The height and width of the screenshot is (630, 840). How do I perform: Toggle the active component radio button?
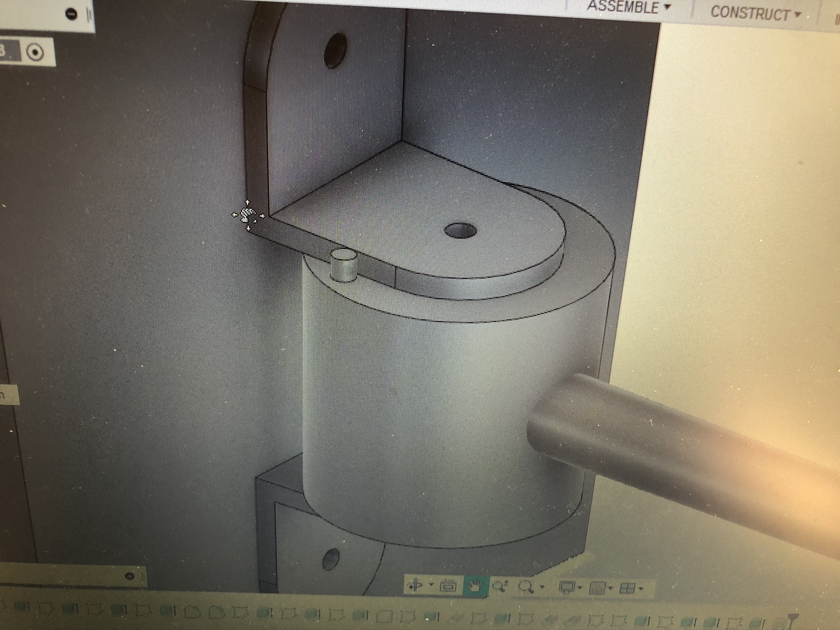pos(35,52)
